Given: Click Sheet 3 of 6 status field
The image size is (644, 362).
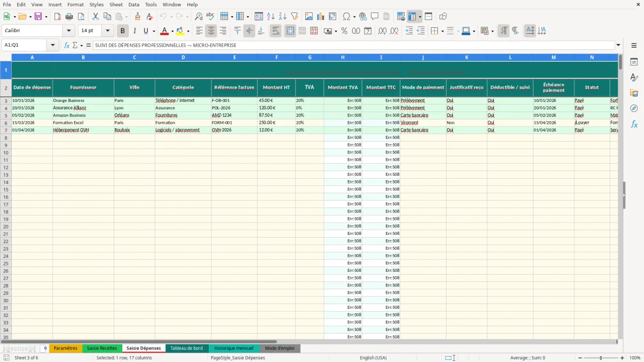Looking at the screenshot, I should 26,358.
